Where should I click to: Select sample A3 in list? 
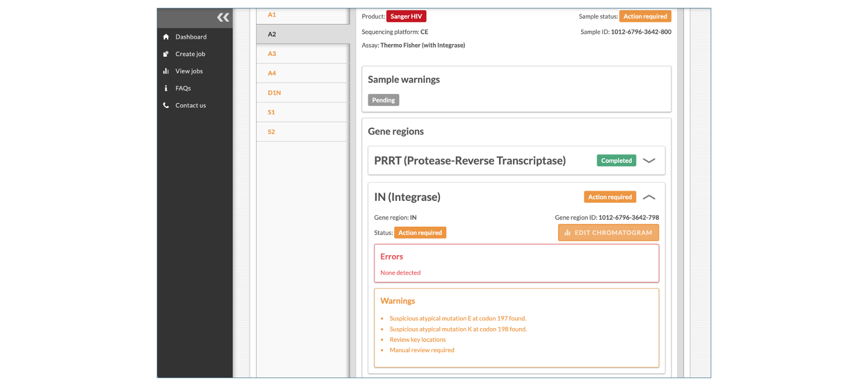tap(303, 54)
